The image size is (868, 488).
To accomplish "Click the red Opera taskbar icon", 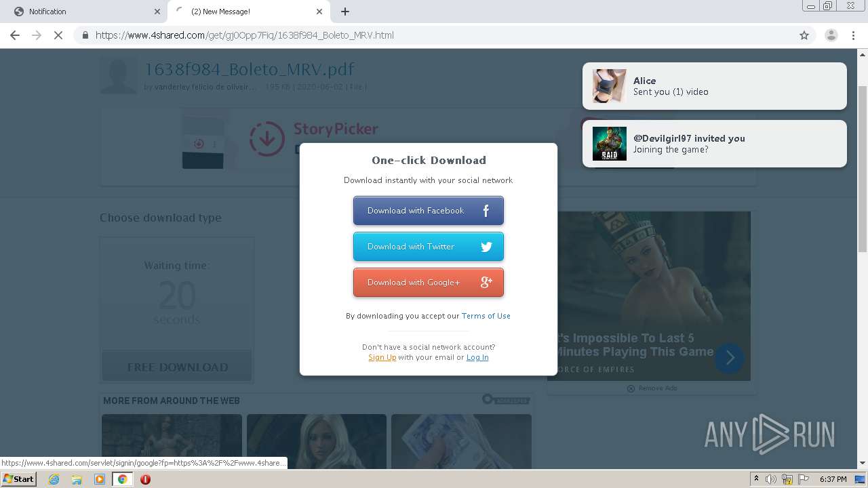I will coord(145,479).
